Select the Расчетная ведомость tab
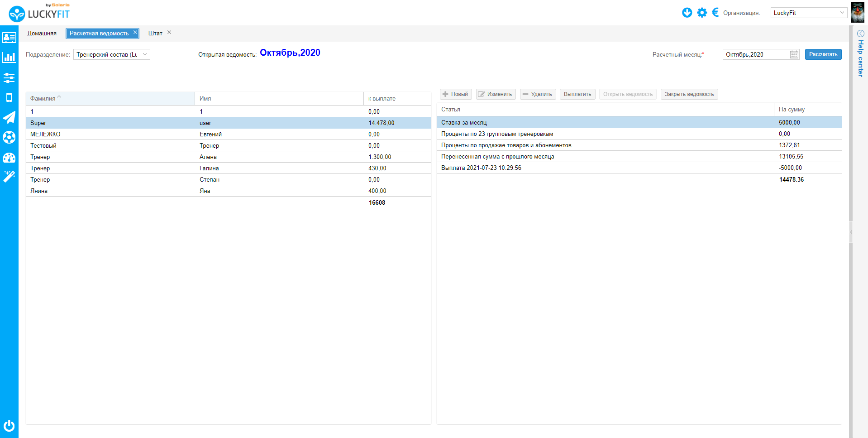 pyautogui.click(x=99, y=34)
